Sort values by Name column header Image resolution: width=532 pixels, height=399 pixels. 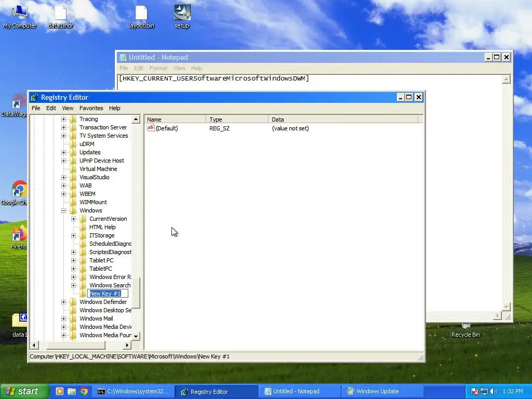pos(175,119)
